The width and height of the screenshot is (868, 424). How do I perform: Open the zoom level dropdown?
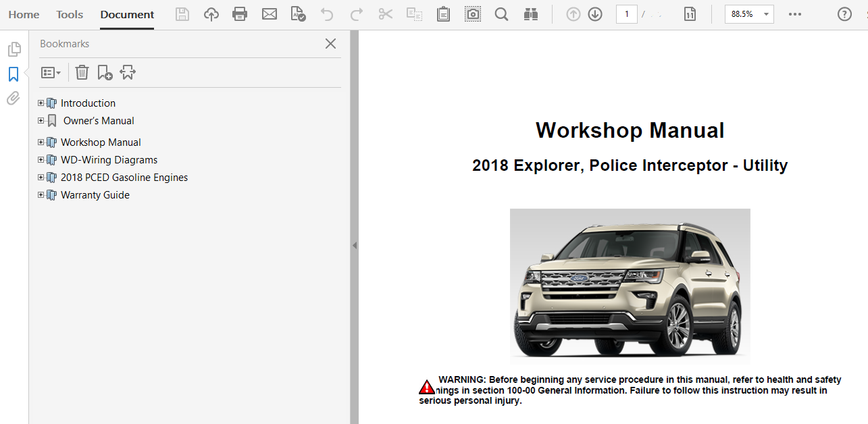pos(766,14)
